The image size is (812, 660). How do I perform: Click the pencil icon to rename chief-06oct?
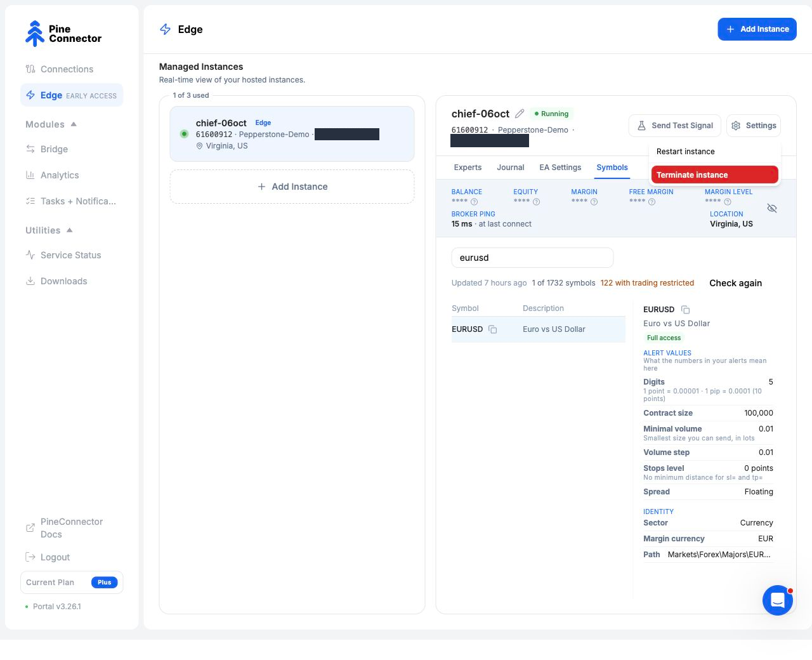(x=520, y=114)
